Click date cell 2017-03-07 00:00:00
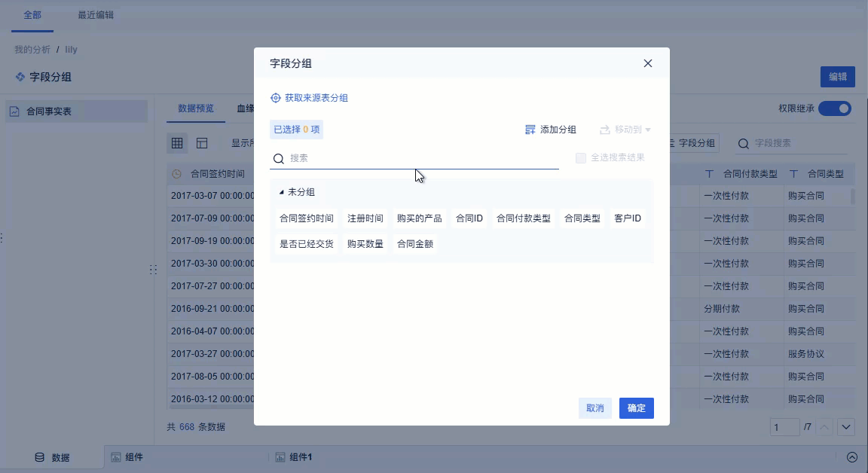The width and height of the screenshot is (868, 473). coord(212,196)
